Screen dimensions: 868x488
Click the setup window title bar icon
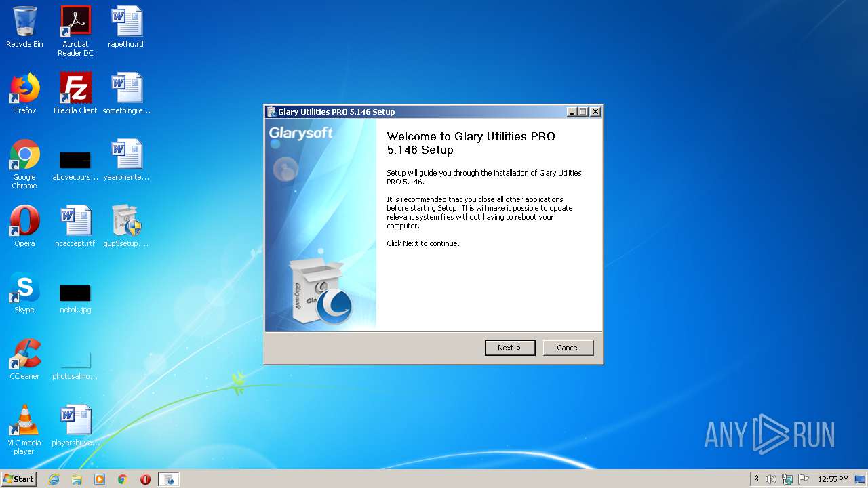(271, 112)
